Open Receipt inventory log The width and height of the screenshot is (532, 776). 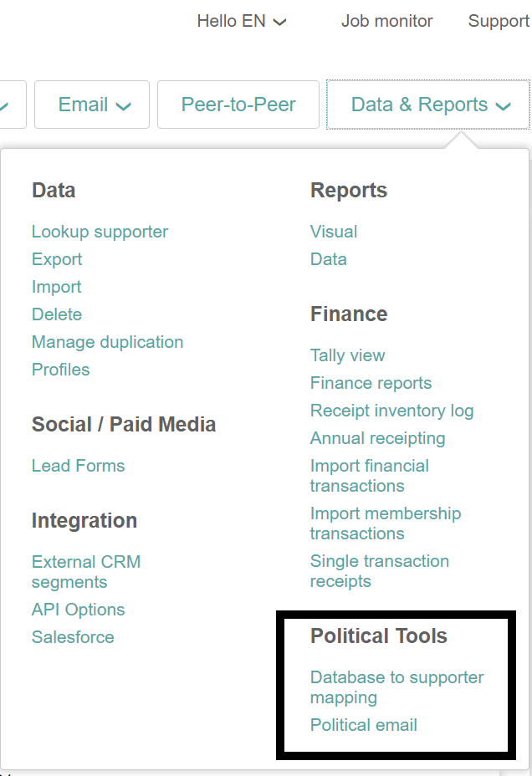[391, 411]
